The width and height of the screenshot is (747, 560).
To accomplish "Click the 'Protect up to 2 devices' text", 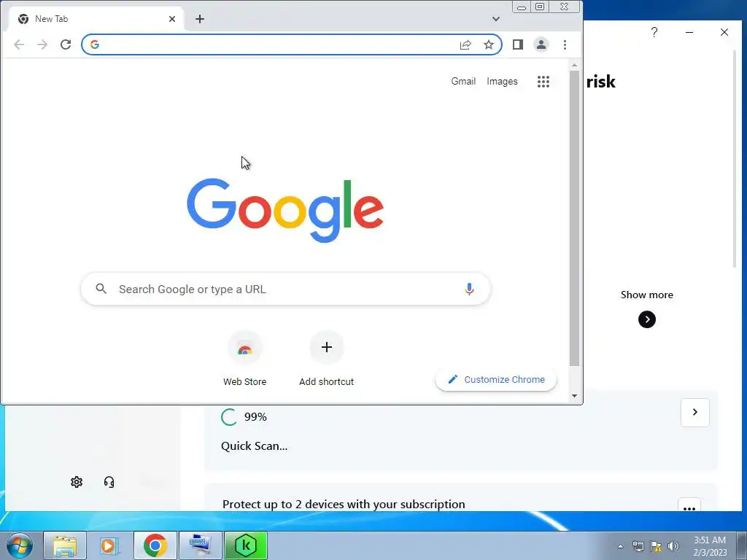I will tap(344, 505).
